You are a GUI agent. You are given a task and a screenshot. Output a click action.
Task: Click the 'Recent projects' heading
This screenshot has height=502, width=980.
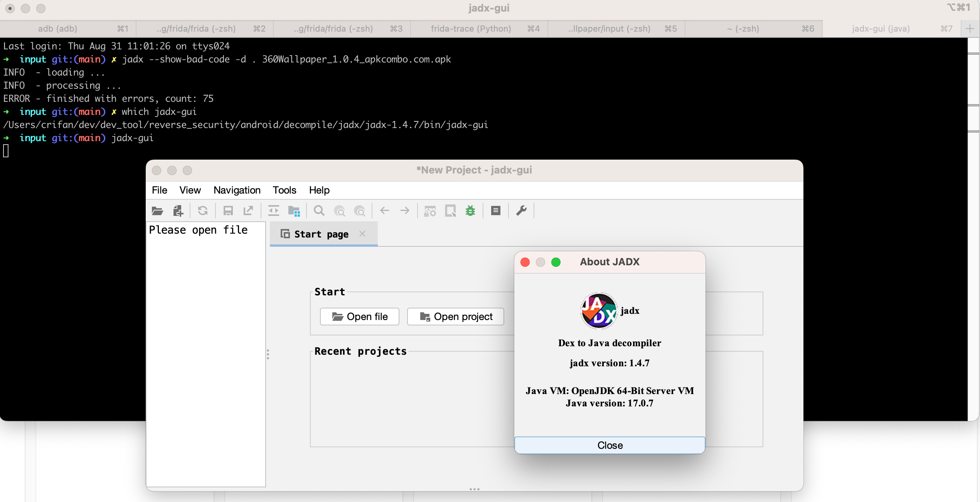[360, 351]
